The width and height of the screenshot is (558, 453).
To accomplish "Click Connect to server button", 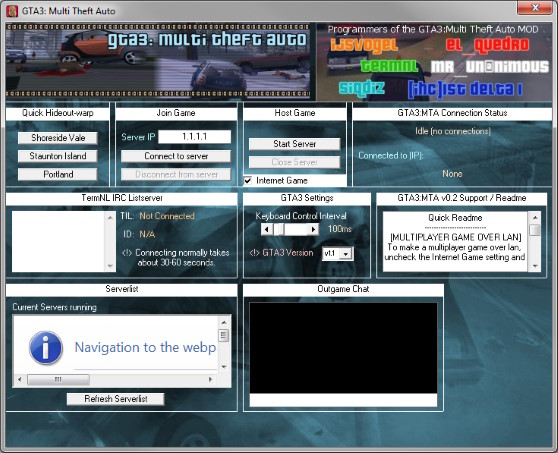I will tap(176, 156).
